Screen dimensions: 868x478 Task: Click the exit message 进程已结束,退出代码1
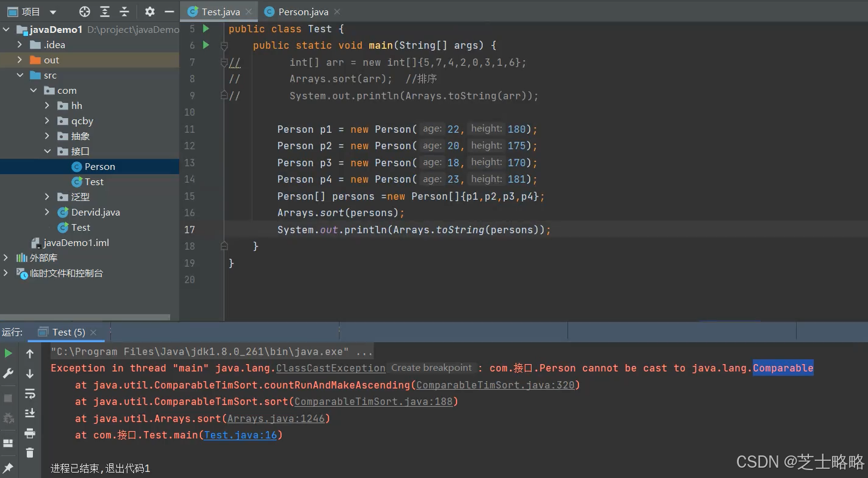click(x=101, y=468)
